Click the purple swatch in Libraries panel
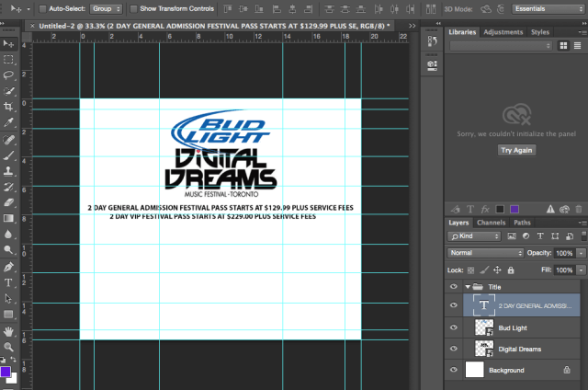588x390 pixels. pos(514,210)
